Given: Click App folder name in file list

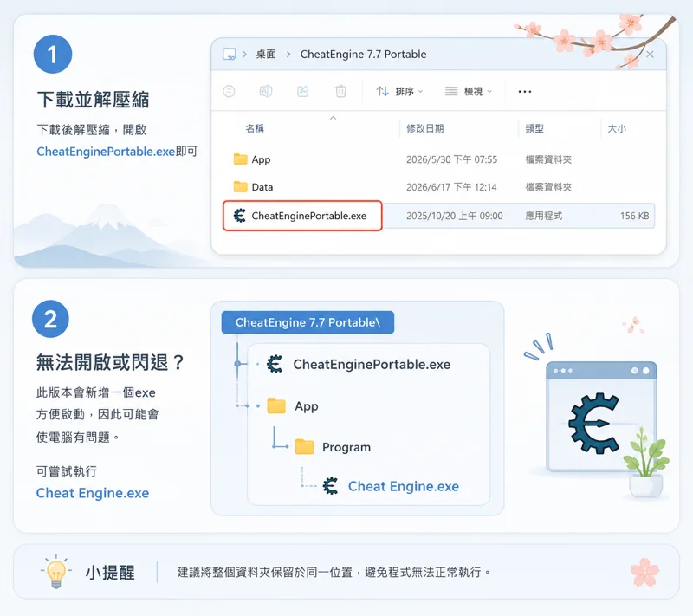Looking at the screenshot, I should [262, 159].
